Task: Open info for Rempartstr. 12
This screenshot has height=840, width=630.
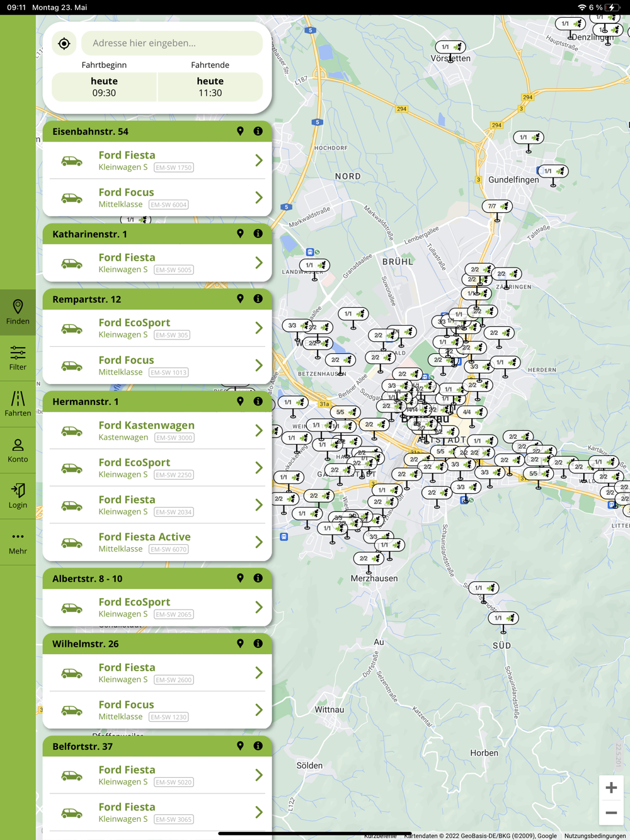Action: (258, 298)
